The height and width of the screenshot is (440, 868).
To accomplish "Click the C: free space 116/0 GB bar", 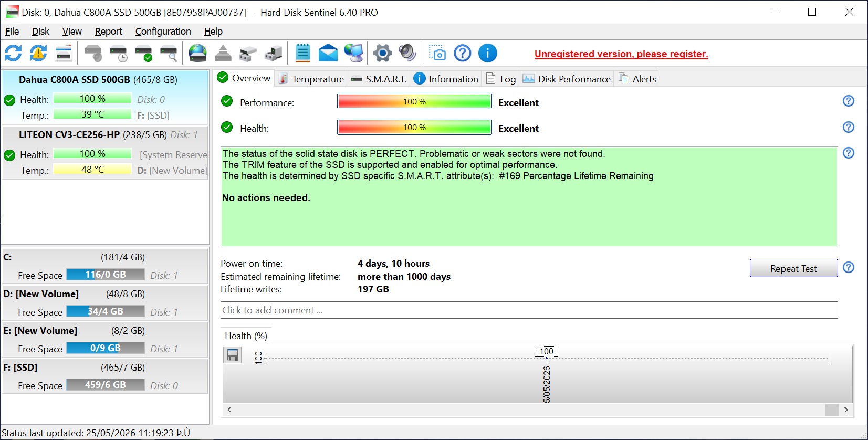I will click(x=106, y=275).
